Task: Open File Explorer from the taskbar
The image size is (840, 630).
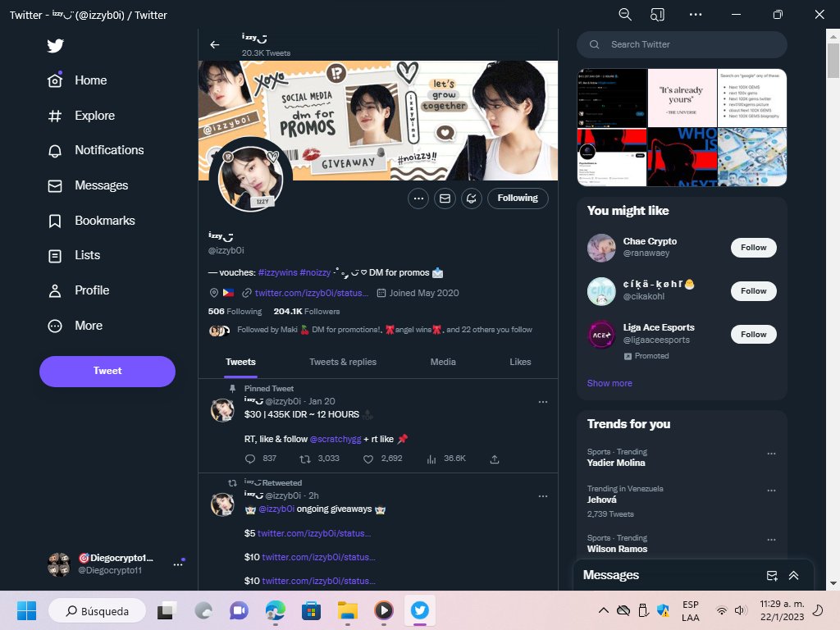Action: pyautogui.click(x=347, y=610)
